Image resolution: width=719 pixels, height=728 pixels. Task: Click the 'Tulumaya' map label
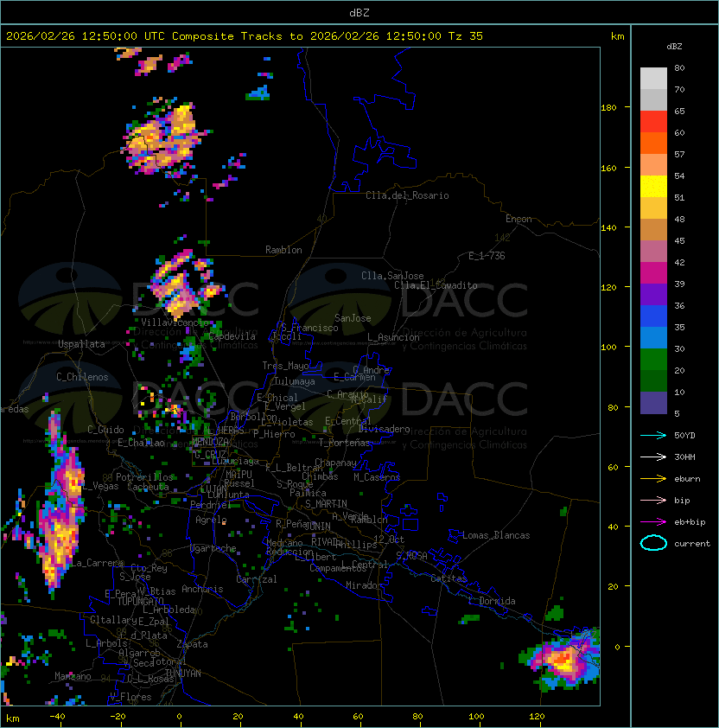[x=295, y=381]
